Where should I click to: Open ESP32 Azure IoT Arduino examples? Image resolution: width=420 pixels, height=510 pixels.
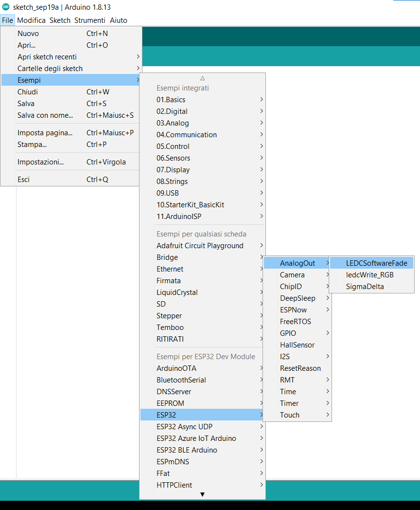click(x=202, y=438)
